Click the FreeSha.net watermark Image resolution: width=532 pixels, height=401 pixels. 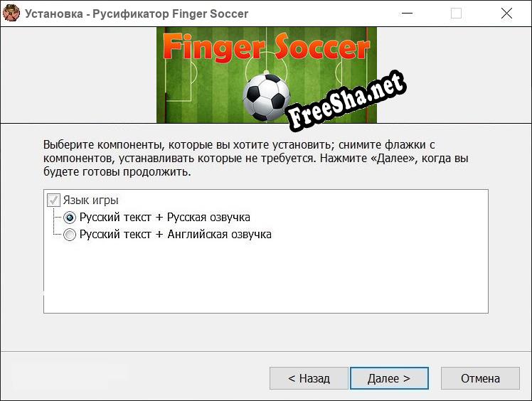pyautogui.click(x=346, y=100)
